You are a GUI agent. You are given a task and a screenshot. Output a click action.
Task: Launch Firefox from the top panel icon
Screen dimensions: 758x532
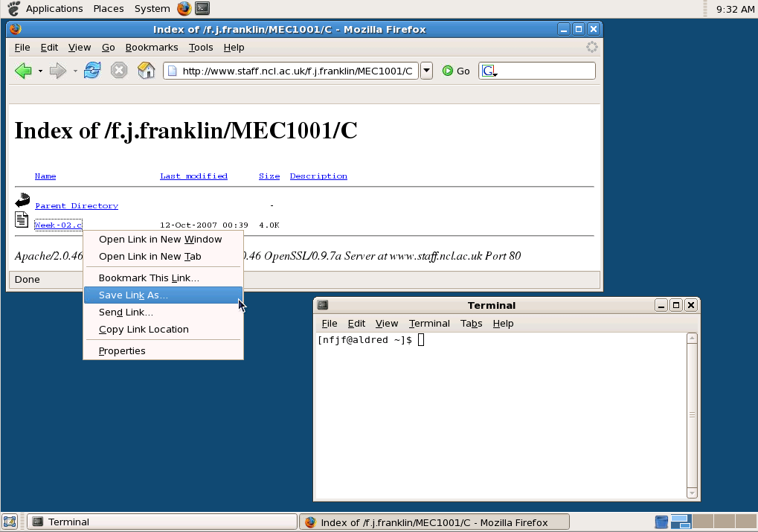tap(184, 8)
